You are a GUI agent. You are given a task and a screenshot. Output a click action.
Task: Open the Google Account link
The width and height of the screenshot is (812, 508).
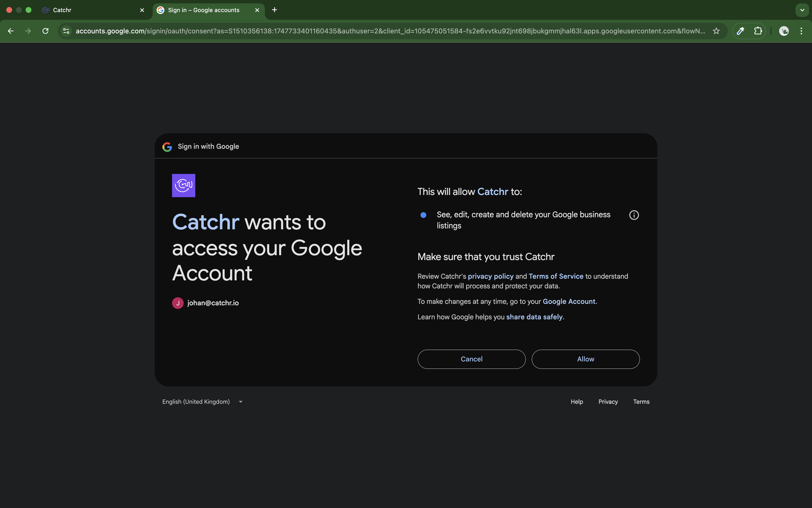tap(569, 301)
